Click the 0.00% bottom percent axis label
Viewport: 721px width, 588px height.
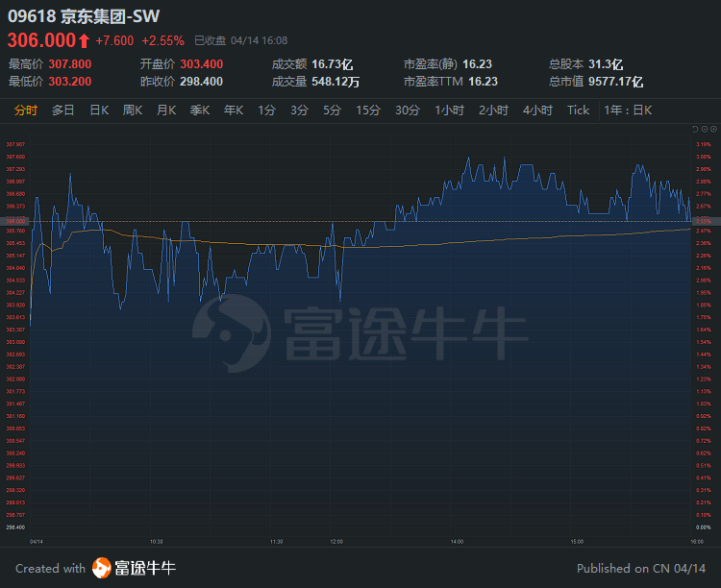[704, 527]
